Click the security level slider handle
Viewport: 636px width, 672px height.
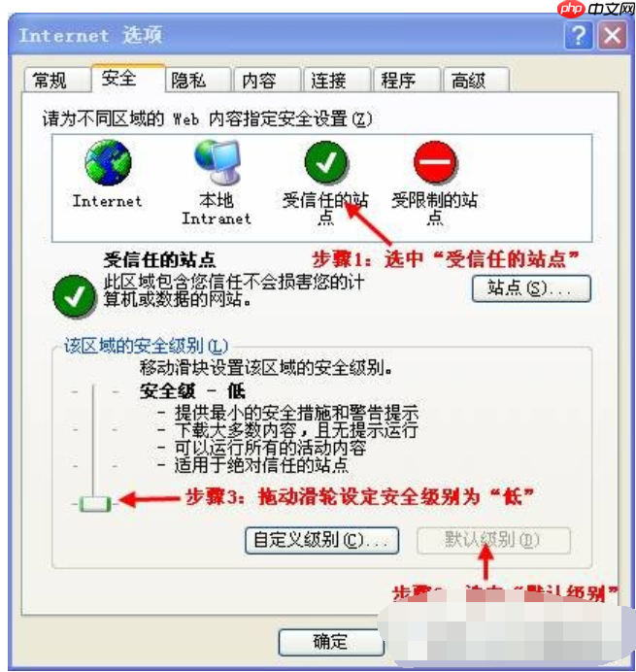tap(95, 504)
